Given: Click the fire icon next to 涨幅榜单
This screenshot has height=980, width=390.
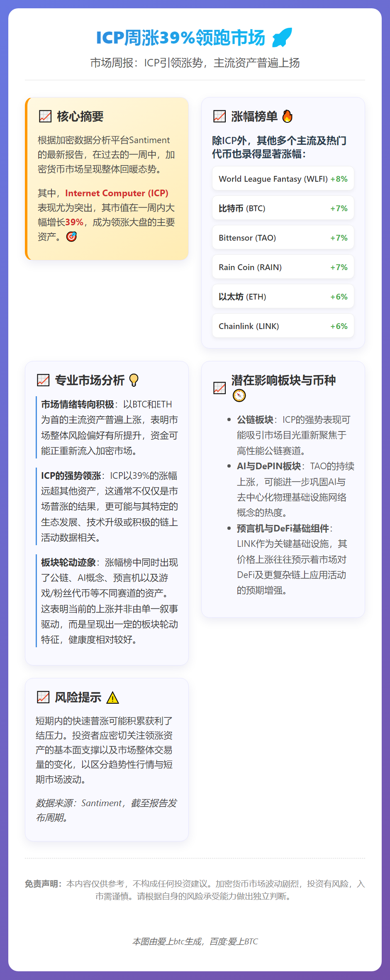Looking at the screenshot, I should click(x=287, y=117).
